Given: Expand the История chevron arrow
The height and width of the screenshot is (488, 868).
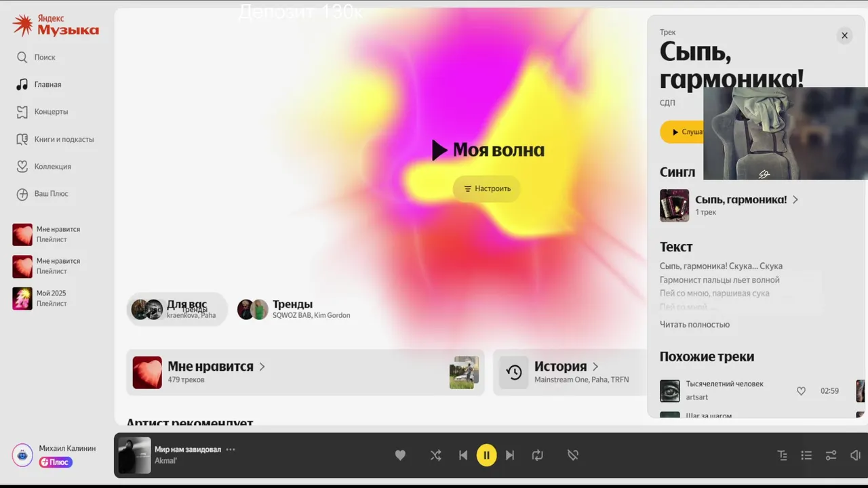Looking at the screenshot, I should [x=595, y=367].
